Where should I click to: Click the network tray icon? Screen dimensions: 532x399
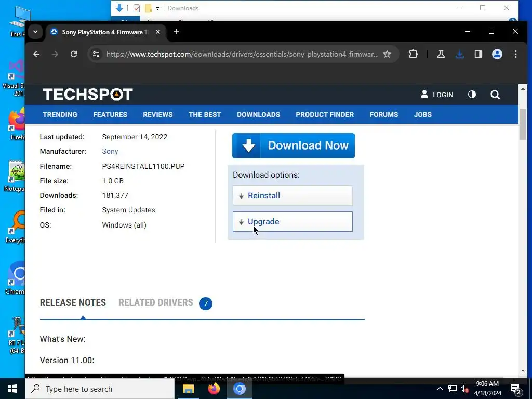pos(453,389)
